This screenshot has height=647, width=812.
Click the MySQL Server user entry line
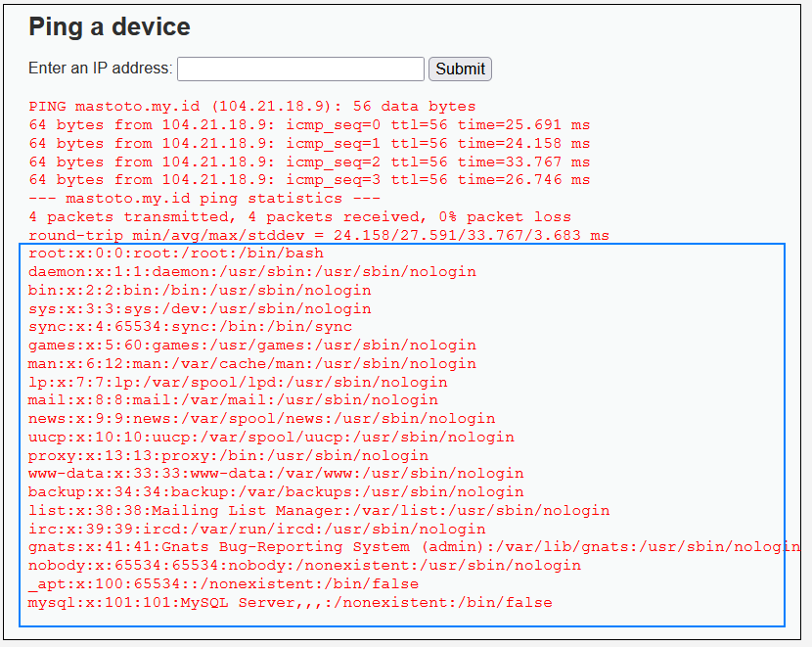[290, 603]
